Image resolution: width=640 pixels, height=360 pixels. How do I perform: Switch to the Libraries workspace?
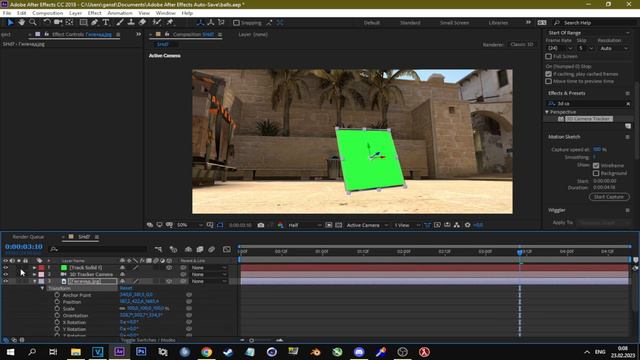pos(498,22)
